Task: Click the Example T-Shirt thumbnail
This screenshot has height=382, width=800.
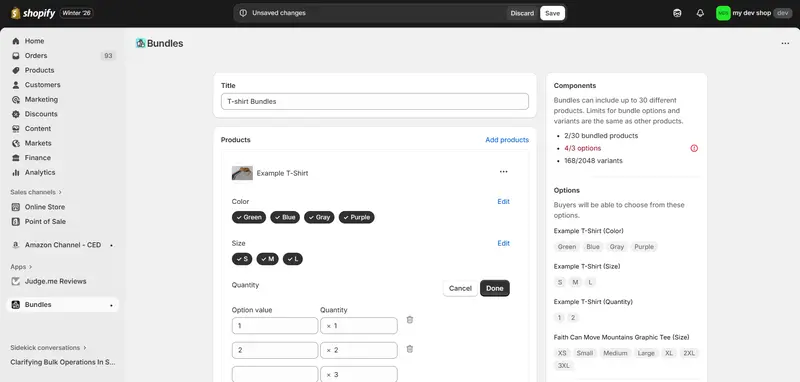Action: pyautogui.click(x=242, y=173)
